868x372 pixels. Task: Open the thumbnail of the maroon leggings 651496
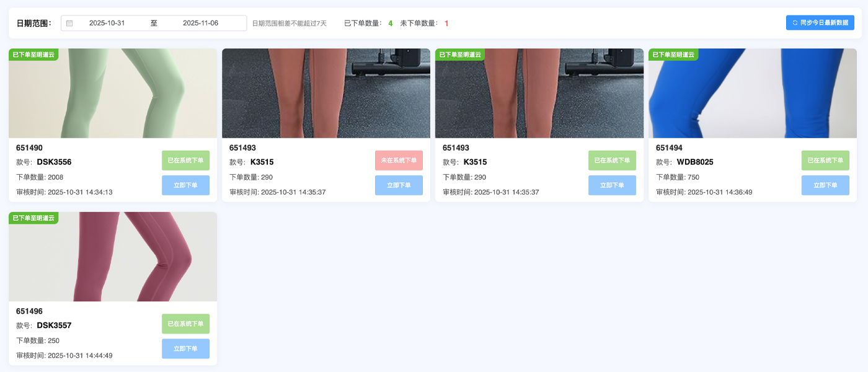pyautogui.click(x=112, y=256)
